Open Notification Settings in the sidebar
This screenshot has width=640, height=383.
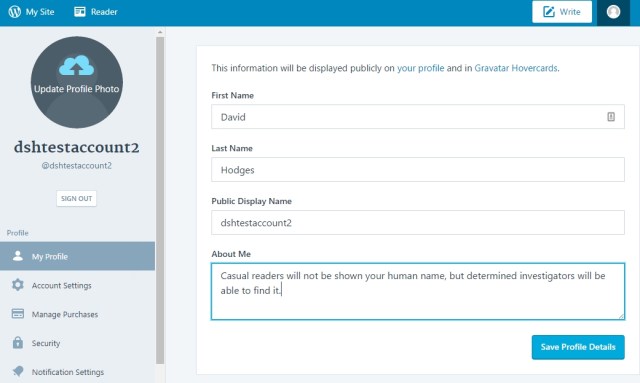point(78,372)
